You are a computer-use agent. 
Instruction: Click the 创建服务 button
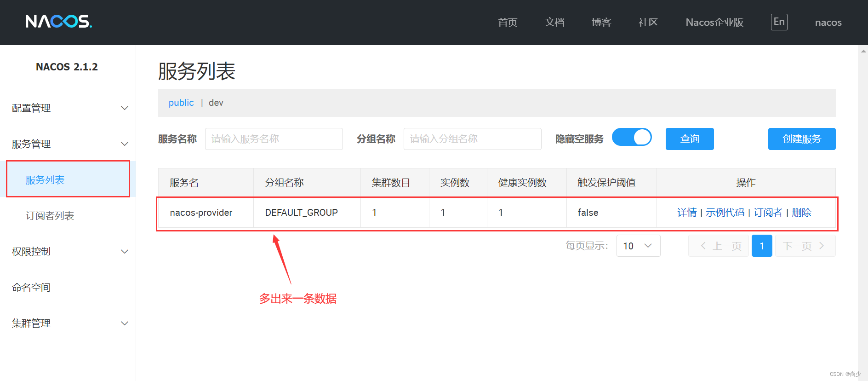[802, 139]
